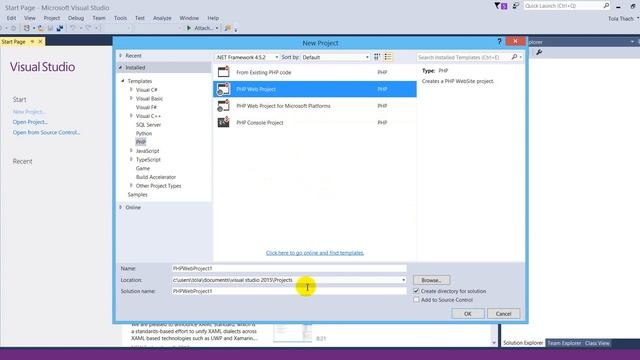Open the View menu
This screenshot has width=640, height=360.
[29, 18]
